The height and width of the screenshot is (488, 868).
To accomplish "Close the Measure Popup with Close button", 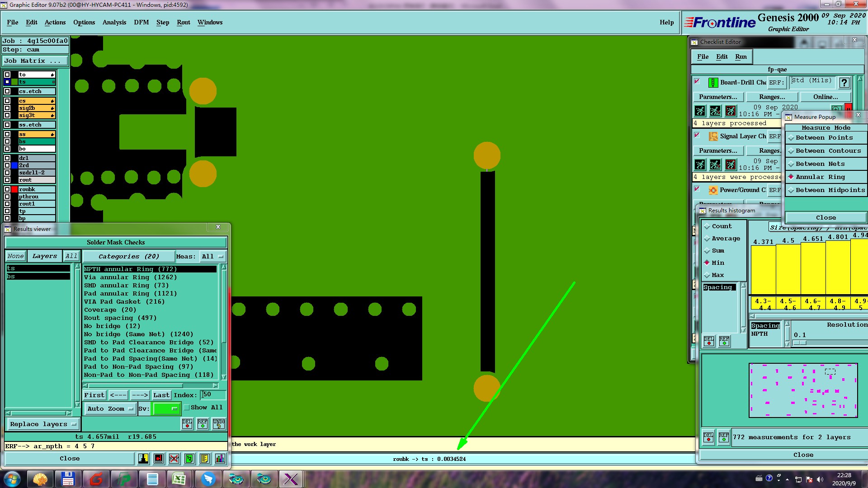I will click(x=826, y=218).
